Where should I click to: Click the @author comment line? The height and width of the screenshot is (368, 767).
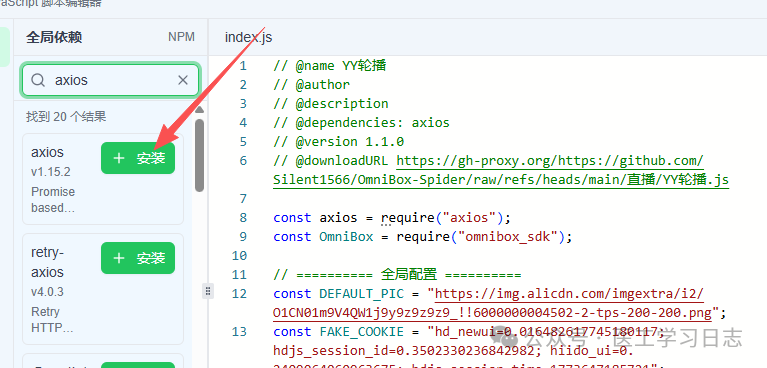pyautogui.click(x=311, y=85)
